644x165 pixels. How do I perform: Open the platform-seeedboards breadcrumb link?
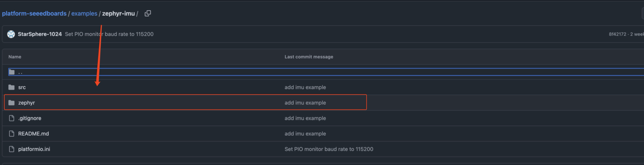coord(34,14)
